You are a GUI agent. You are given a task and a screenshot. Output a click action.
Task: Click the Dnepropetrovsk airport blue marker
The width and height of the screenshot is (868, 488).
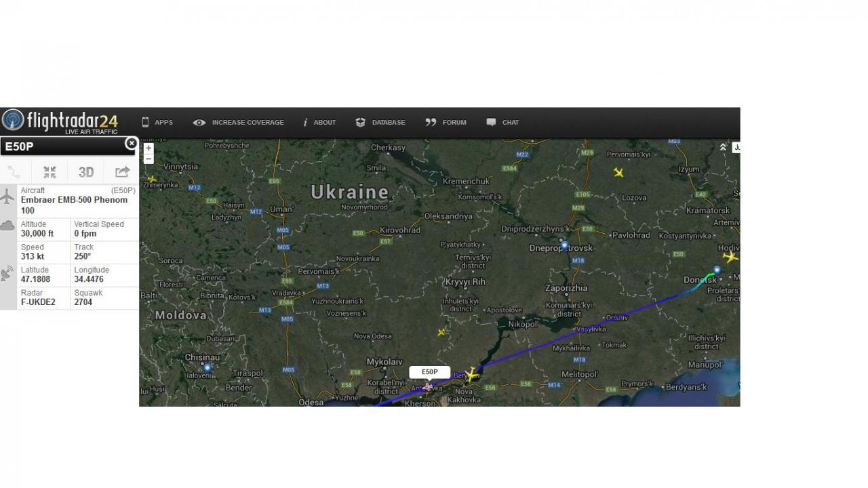point(564,245)
